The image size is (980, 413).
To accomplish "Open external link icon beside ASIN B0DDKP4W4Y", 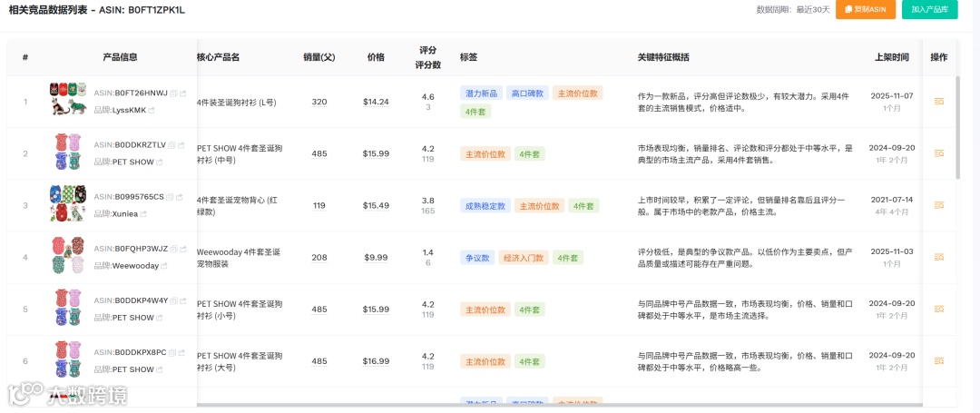I will point(183,301).
